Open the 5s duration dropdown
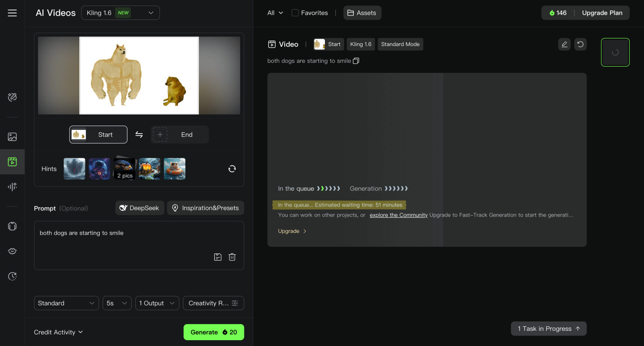 (117, 303)
